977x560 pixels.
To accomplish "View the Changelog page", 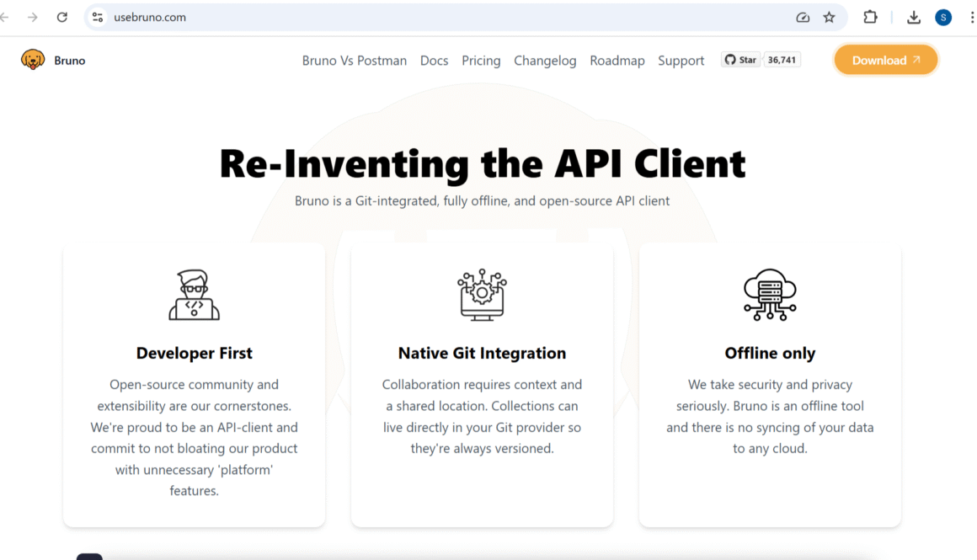I will click(x=545, y=61).
